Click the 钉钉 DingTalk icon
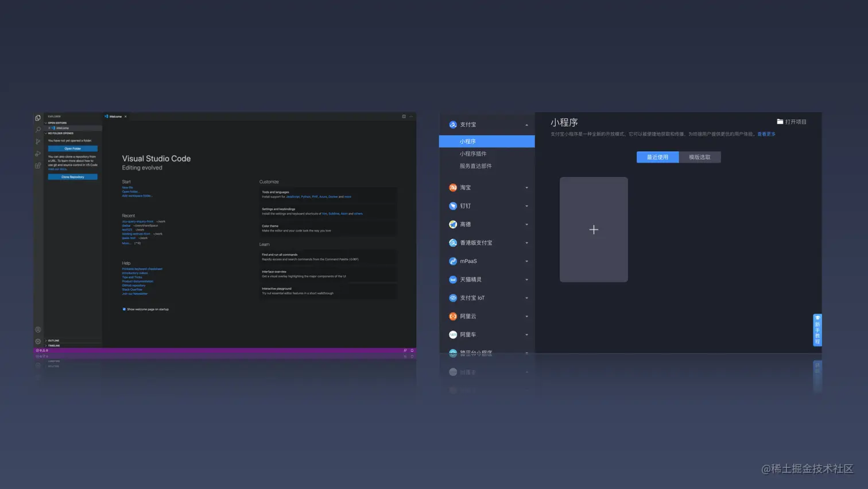Image resolution: width=868 pixels, height=489 pixels. (x=453, y=206)
